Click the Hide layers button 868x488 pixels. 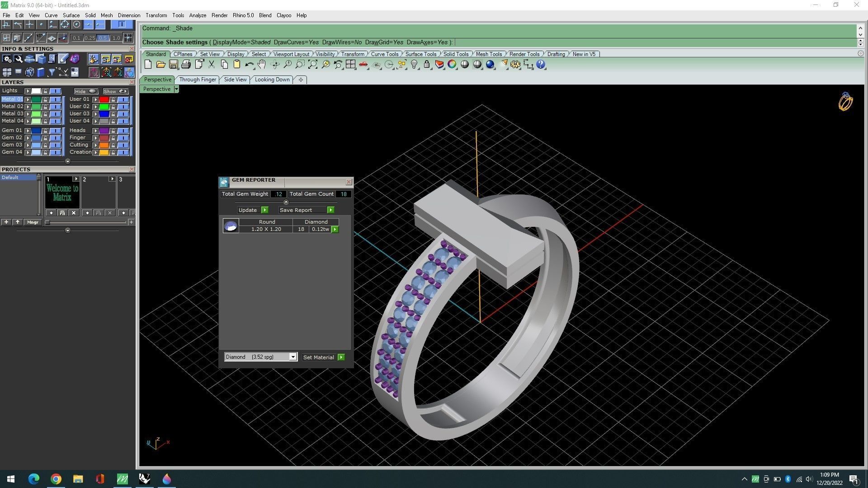click(x=86, y=91)
